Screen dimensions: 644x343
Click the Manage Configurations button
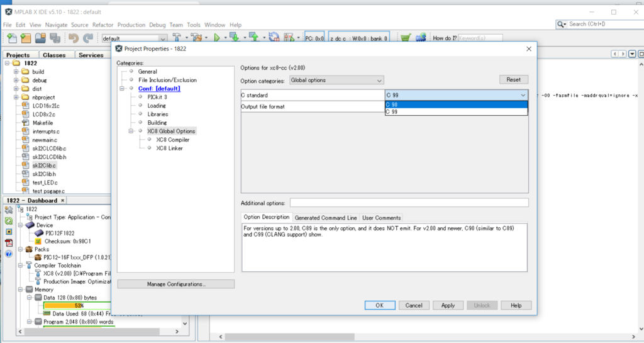point(176,284)
